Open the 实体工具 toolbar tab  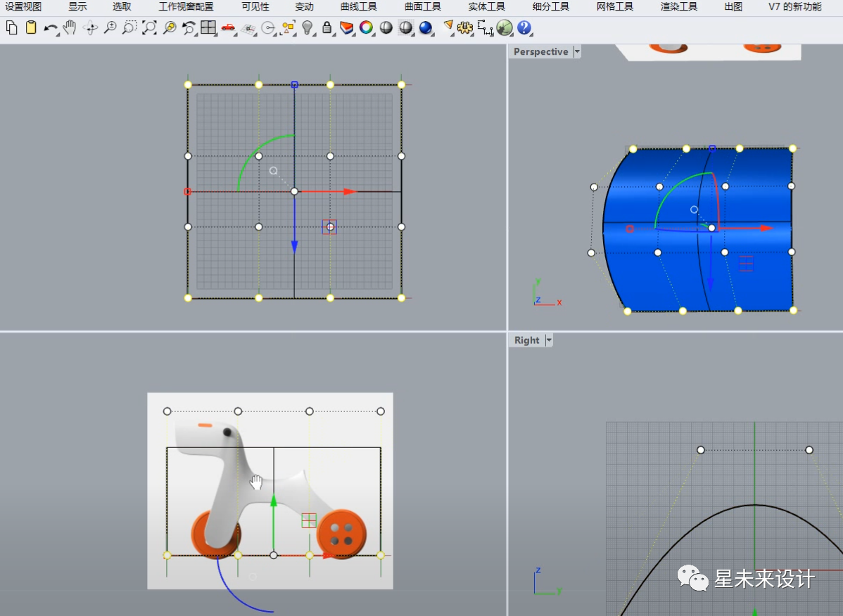click(486, 7)
